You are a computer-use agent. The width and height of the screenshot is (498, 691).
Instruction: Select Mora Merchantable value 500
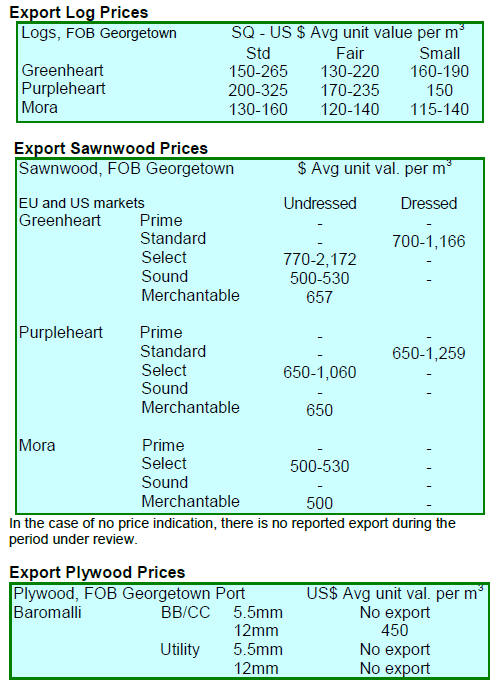coord(320,503)
